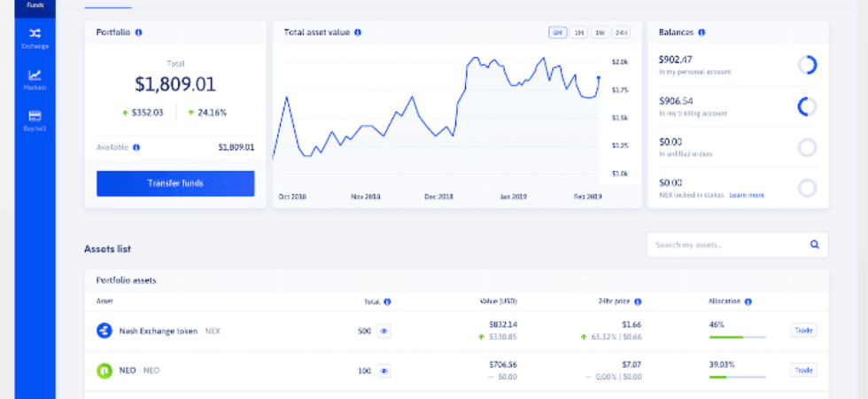Click info icon next to Portfolio title
The height and width of the screenshot is (399, 868).
139,32
